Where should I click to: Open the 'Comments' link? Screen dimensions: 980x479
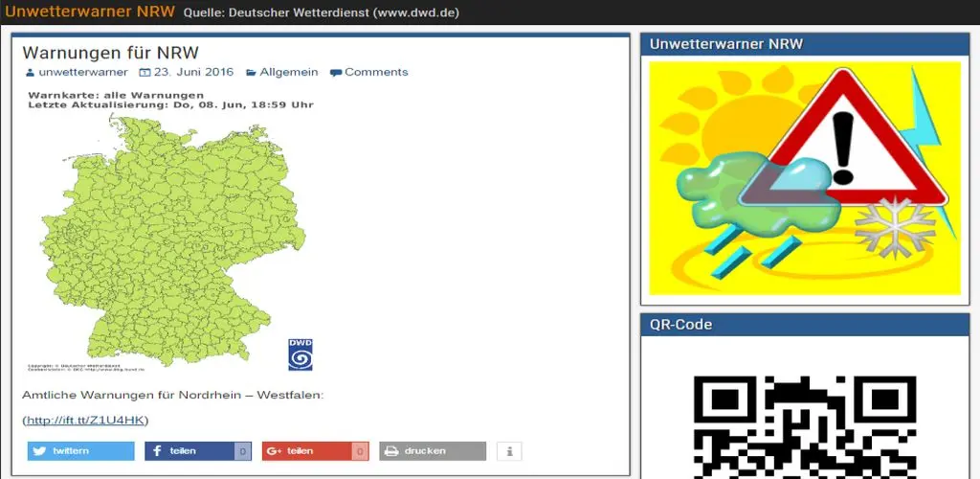(x=376, y=72)
